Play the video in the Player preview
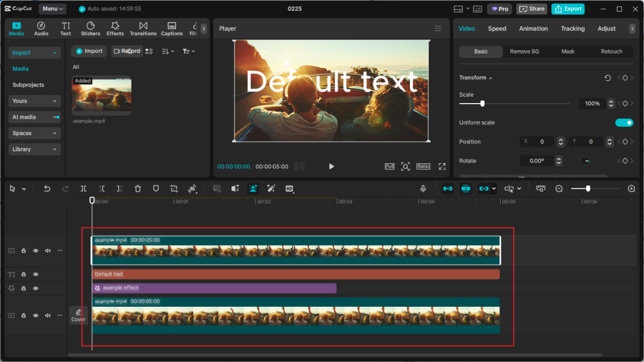The image size is (644, 362). (x=331, y=166)
